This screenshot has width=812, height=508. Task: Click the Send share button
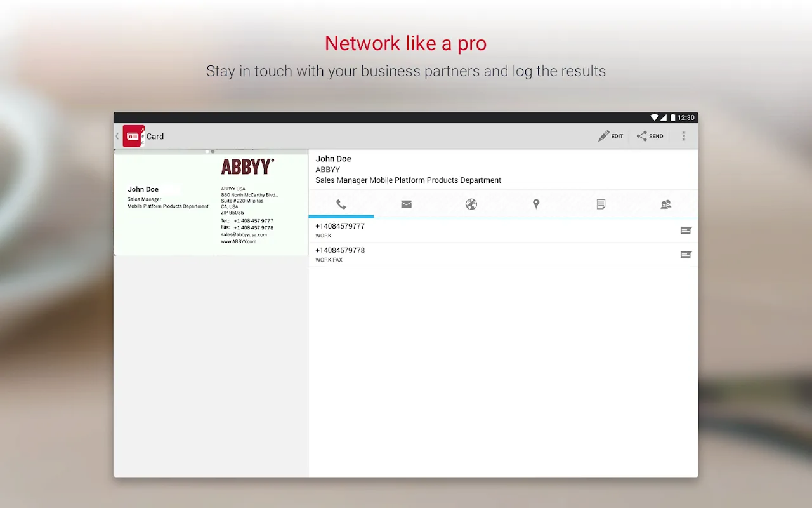pyautogui.click(x=650, y=136)
